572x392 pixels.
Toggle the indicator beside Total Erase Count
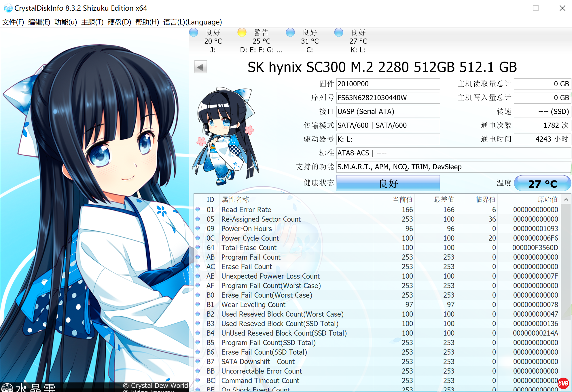198,248
